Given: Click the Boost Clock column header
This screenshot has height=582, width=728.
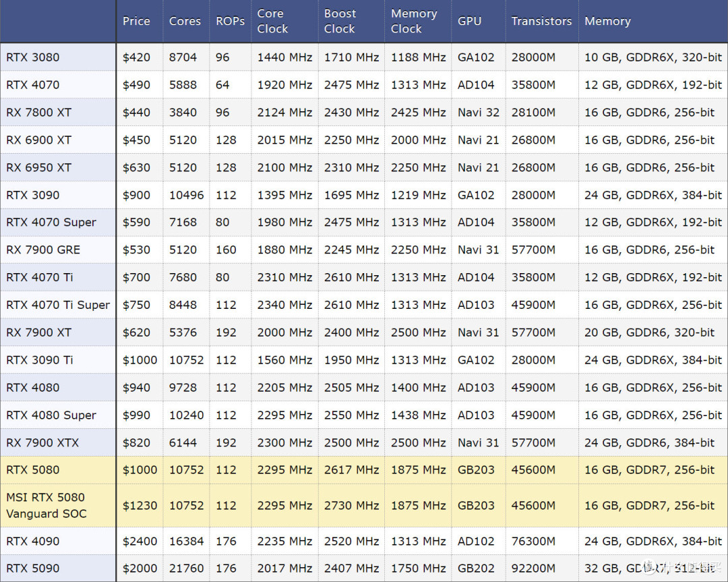Looking at the screenshot, I should coord(340,21).
